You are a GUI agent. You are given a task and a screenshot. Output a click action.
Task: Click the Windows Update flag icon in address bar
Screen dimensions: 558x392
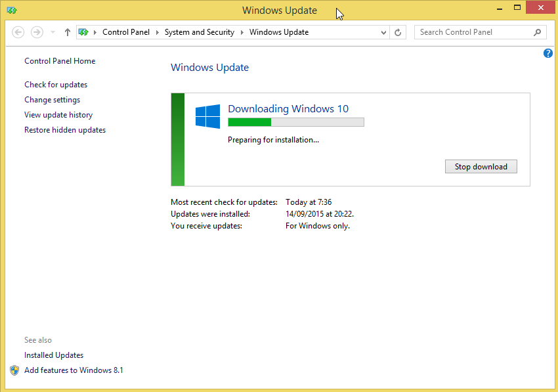click(x=83, y=32)
